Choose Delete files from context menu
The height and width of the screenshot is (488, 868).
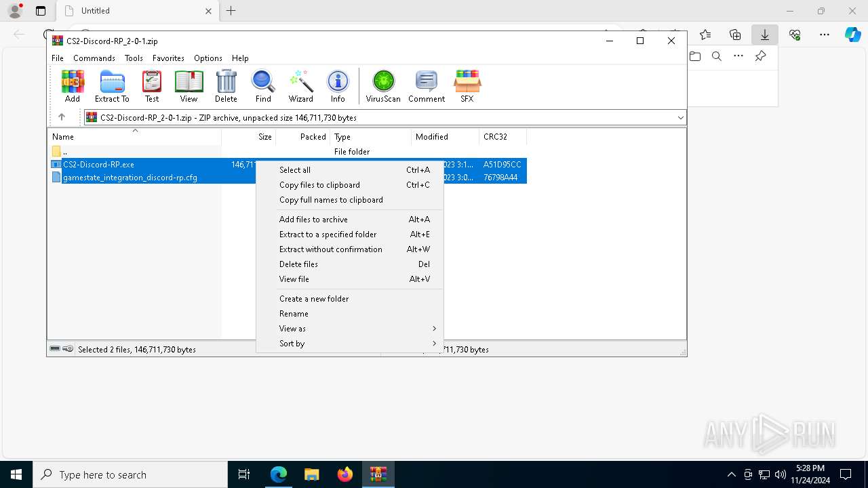[x=349, y=264]
